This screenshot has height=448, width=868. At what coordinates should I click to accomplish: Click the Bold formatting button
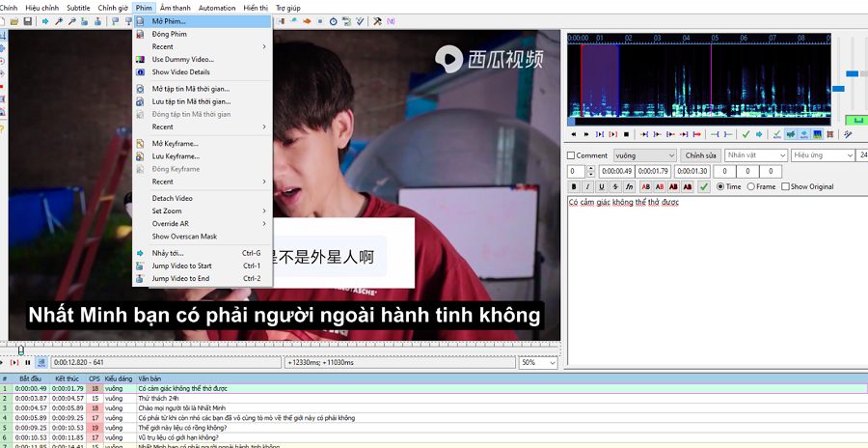click(x=573, y=187)
